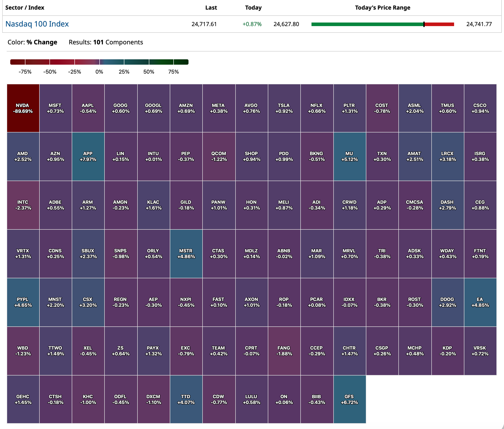The width and height of the screenshot is (504, 429).
Task: Click the Last column header
Action: (211, 8)
